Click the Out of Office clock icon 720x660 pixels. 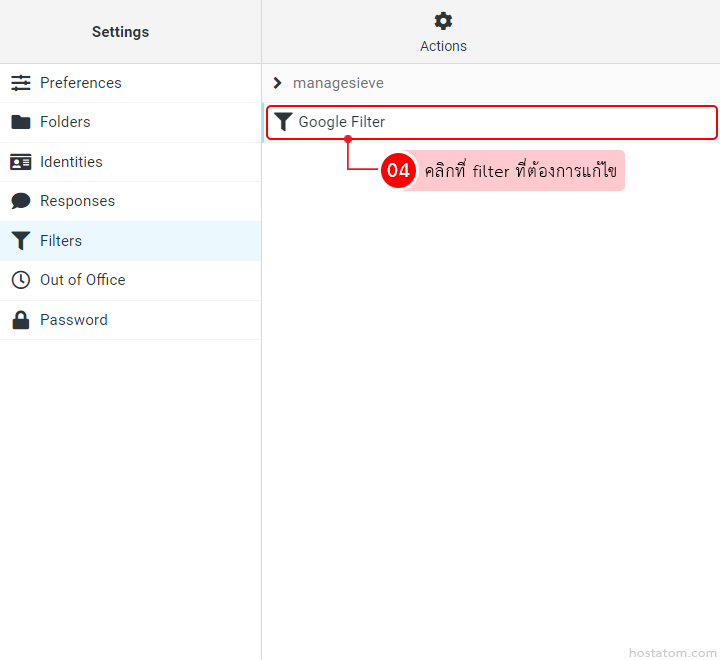click(x=21, y=280)
